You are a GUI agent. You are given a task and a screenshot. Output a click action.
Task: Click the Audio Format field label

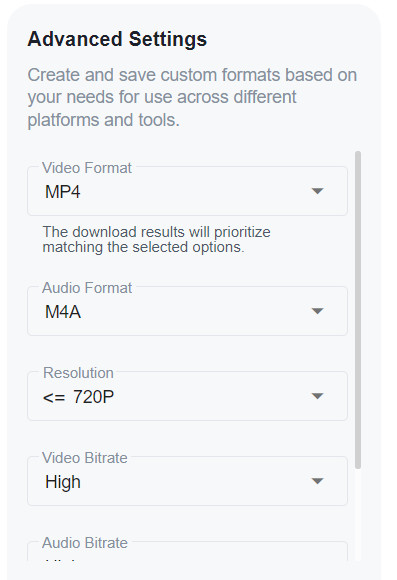[x=87, y=288]
